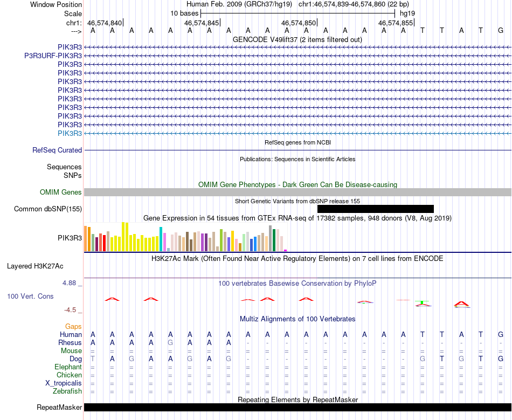Click the dark green bar in GTEx chart
The image size is (512, 420).
pos(274,240)
